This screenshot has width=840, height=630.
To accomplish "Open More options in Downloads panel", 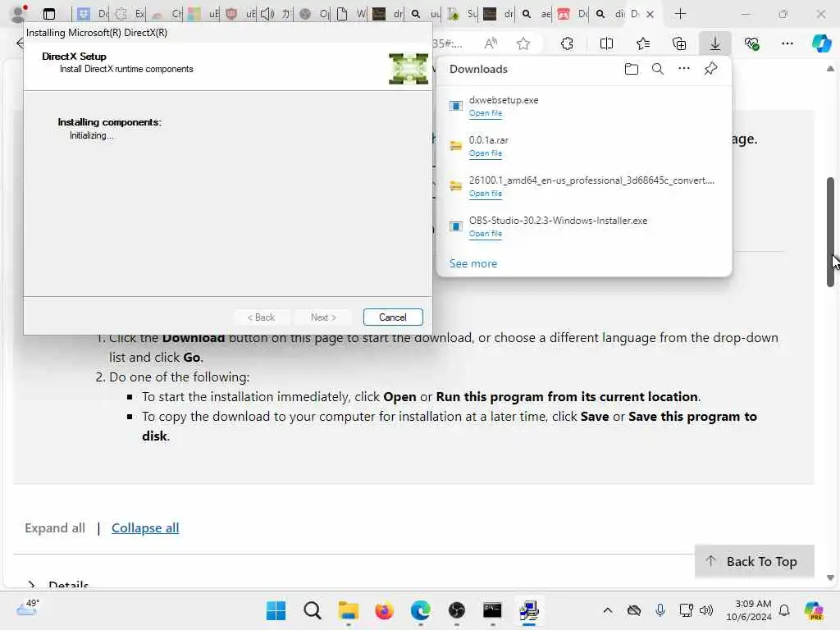I will pos(684,69).
